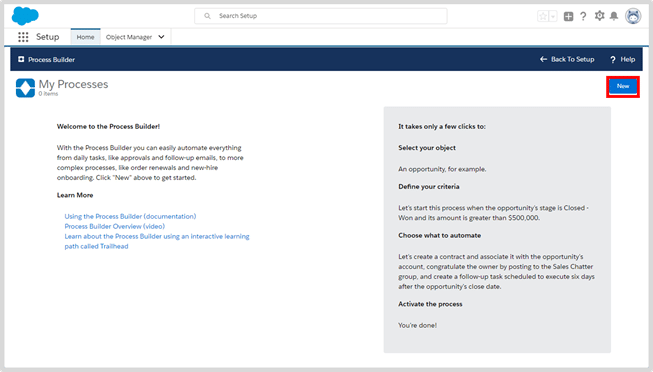Open Process Builder Overview video link
This screenshot has height=372, width=653.
pos(115,226)
